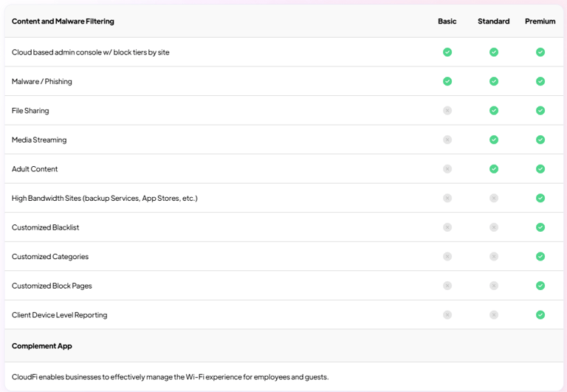Click Standard gray X for Client Device Level Reporting
567x392 pixels.
(494, 315)
